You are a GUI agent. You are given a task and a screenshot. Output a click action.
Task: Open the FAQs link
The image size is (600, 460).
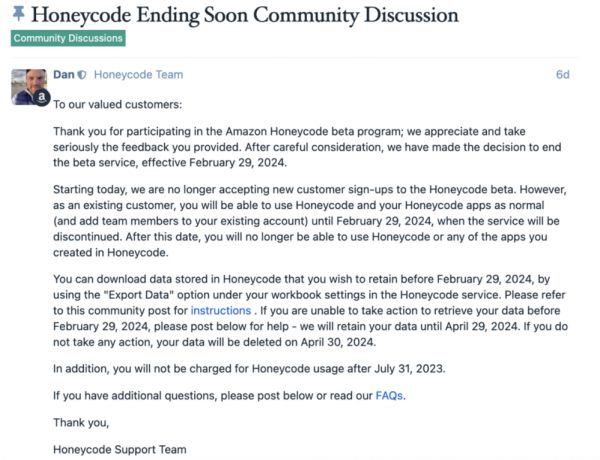[390, 395]
